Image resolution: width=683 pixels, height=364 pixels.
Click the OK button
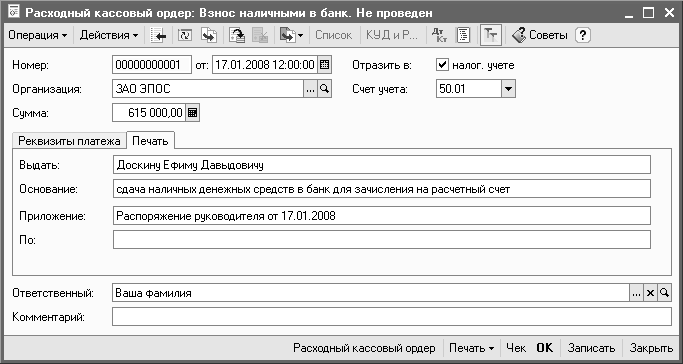point(544,348)
